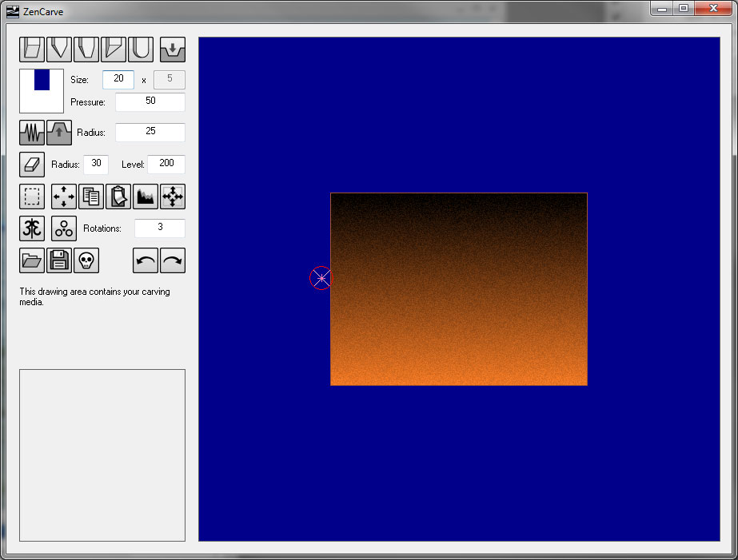
Task: Click the move selection four-arrow icon
Action: 64,197
